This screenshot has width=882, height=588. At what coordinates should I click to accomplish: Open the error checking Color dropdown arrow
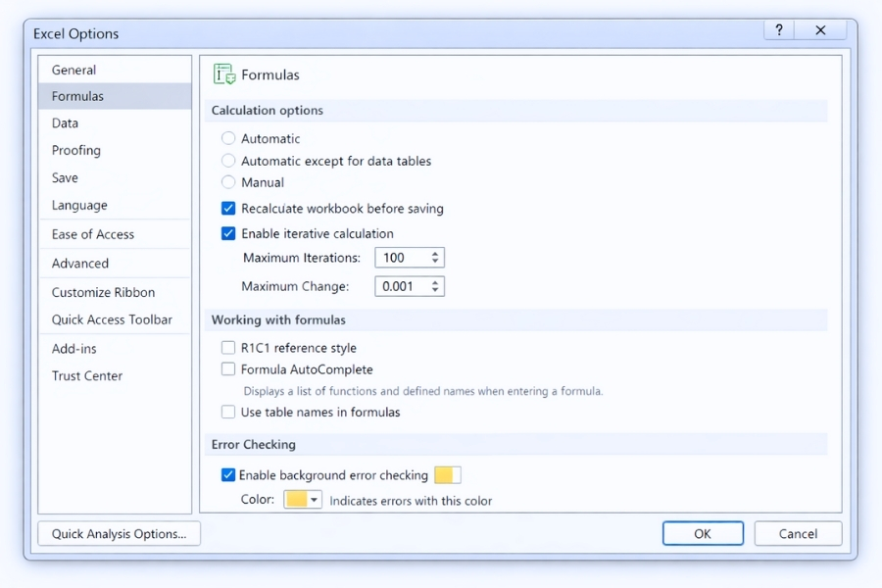click(x=315, y=500)
